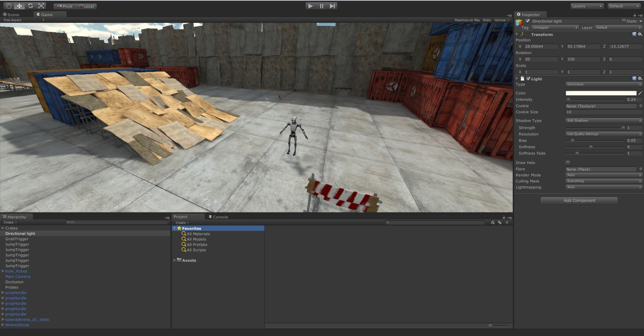Select the Scale tool
The width and height of the screenshot is (644, 336).
pos(41,6)
